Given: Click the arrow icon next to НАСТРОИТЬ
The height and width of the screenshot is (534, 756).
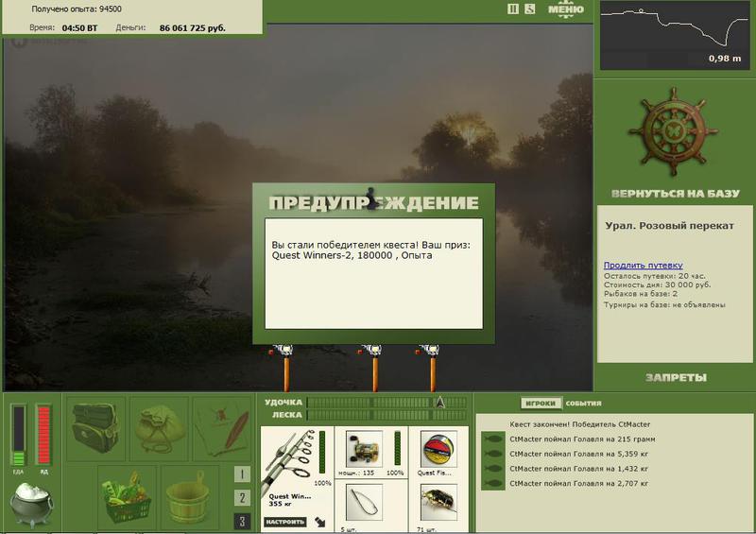Looking at the screenshot, I should click(x=320, y=522).
